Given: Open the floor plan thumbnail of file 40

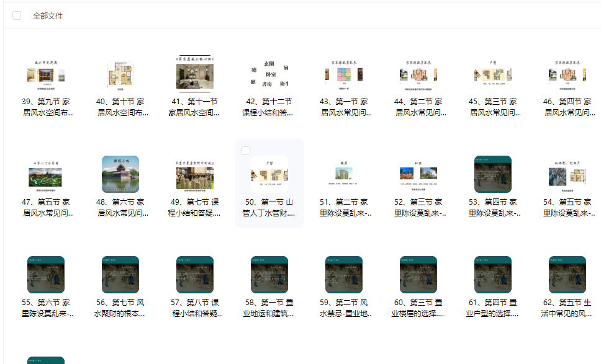Looking at the screenshot, I should [x=120, y=74].
